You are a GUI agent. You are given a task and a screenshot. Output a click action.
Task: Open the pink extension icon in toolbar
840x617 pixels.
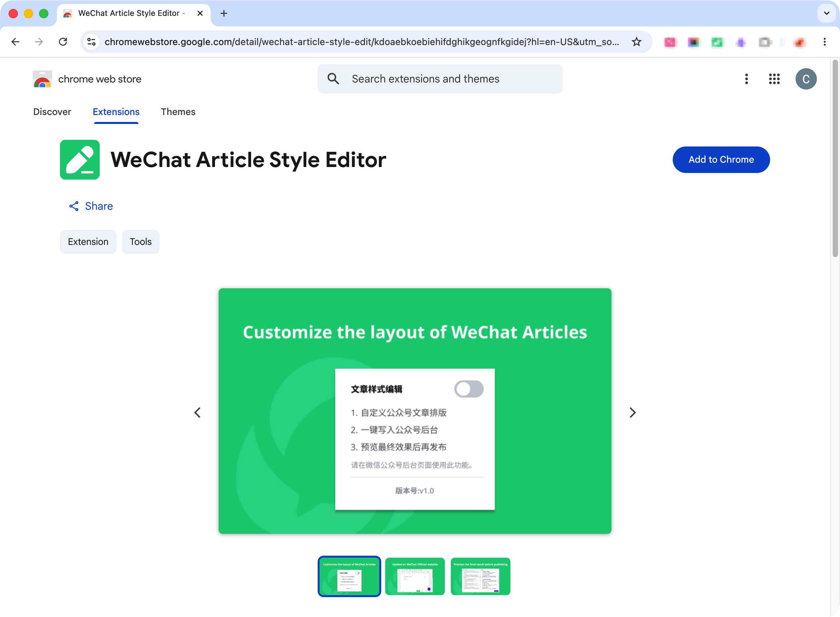[x=670, y=42]
